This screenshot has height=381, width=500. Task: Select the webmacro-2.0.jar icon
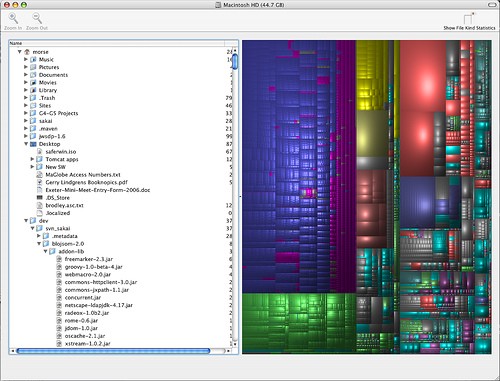click(59, 274)
